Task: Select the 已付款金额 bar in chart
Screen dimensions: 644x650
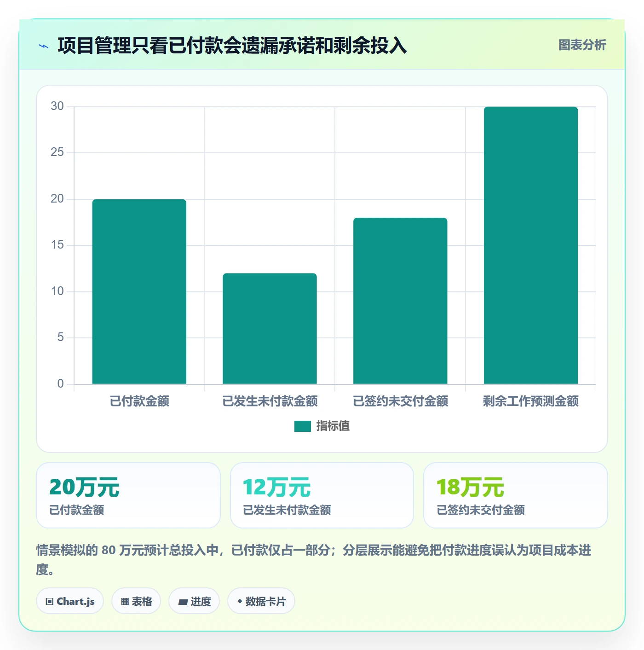Action: [x=139, y=291]
